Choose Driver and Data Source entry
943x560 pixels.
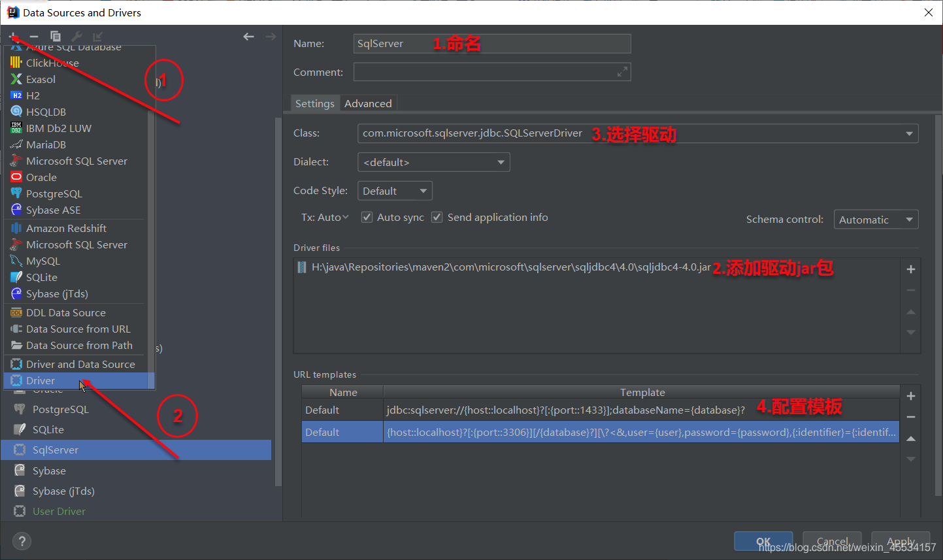[80, 364]
